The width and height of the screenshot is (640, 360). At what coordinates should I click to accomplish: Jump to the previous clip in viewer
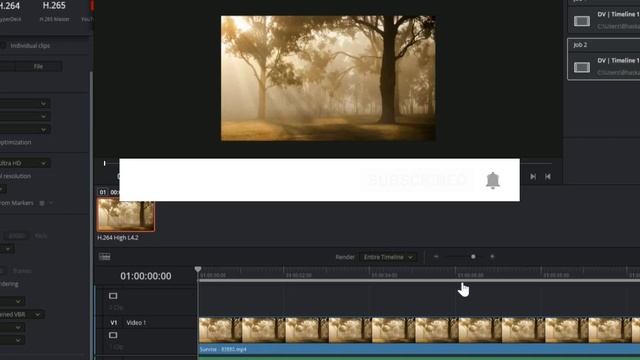click(548, 177)
